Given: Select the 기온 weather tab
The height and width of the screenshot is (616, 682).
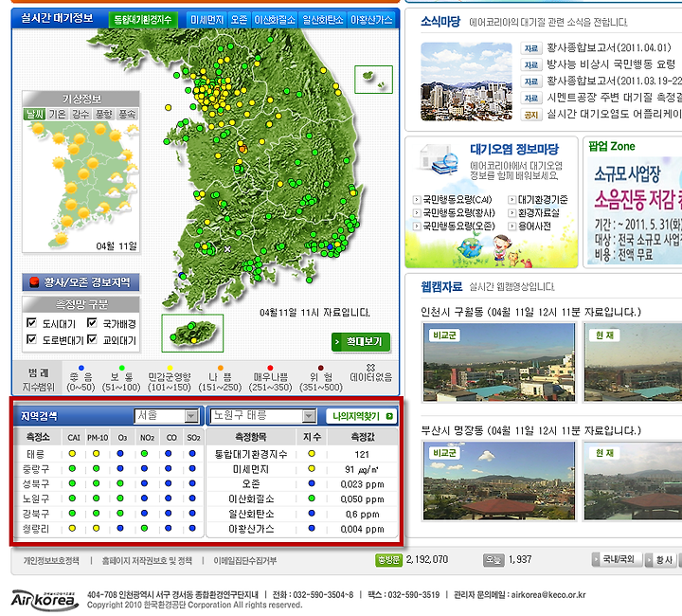Looking at the screenshot, I should 58,114.
